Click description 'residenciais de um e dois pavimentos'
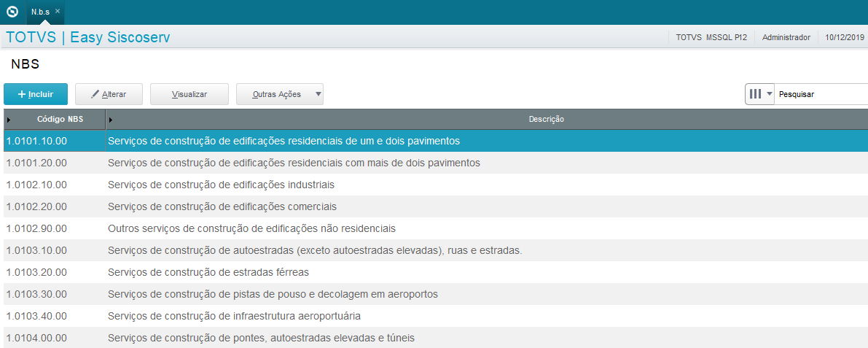This screenshot has height=348, width=868. (374, 142)
